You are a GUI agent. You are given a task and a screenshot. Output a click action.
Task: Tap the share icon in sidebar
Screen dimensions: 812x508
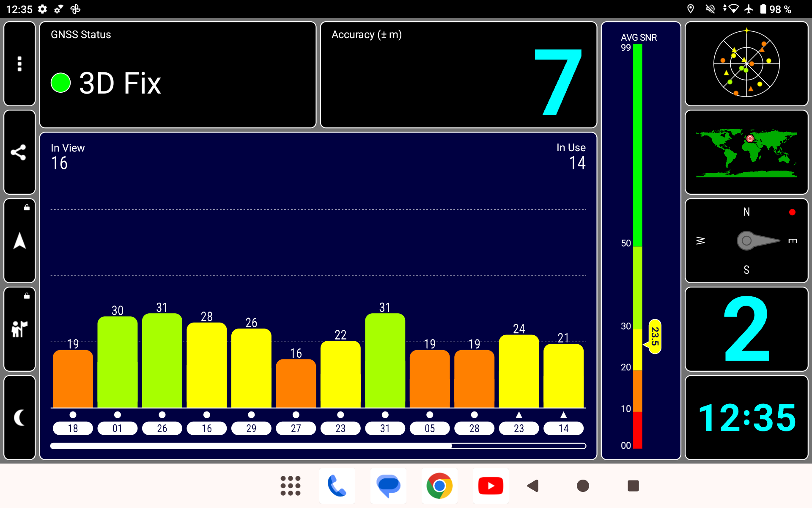click(x=19, y=152)
